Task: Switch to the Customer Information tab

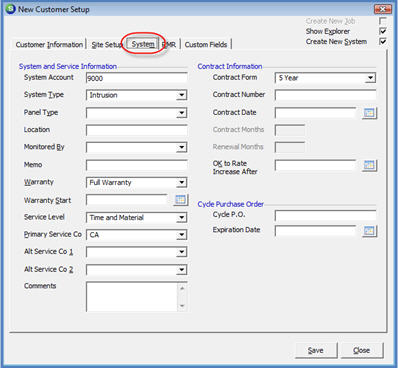Action: (x=49, y=45)
